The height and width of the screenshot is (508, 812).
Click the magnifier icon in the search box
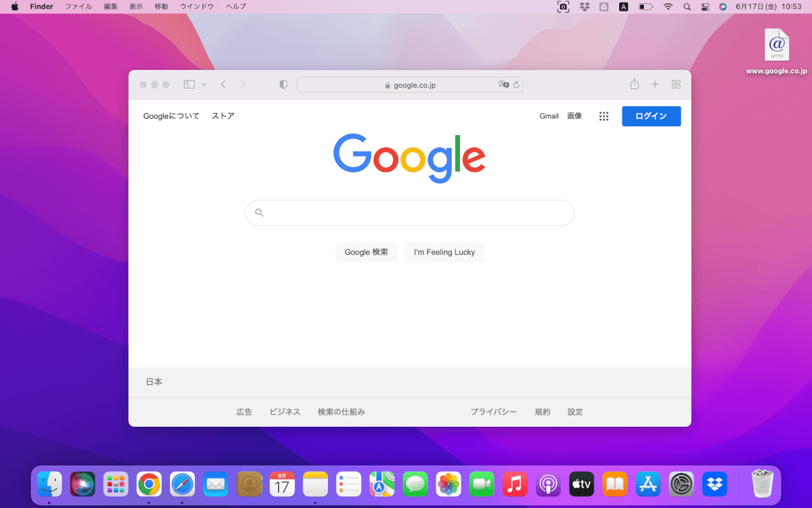point(259,213)
